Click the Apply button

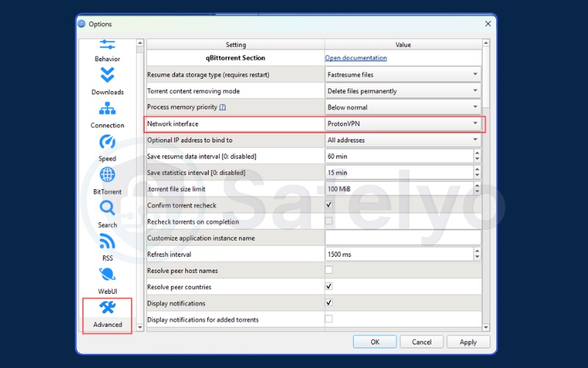pyautogui.click(x=468, y=342)
